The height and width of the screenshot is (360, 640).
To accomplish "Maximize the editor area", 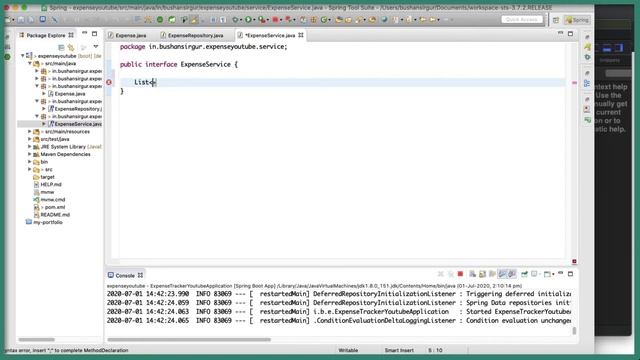I will point(570,34).
